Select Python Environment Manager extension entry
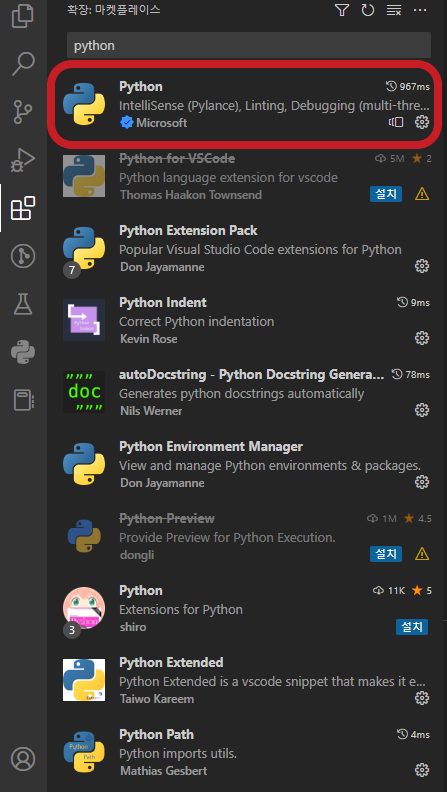This screenshot has width=447, height=792. click(246, 464)
